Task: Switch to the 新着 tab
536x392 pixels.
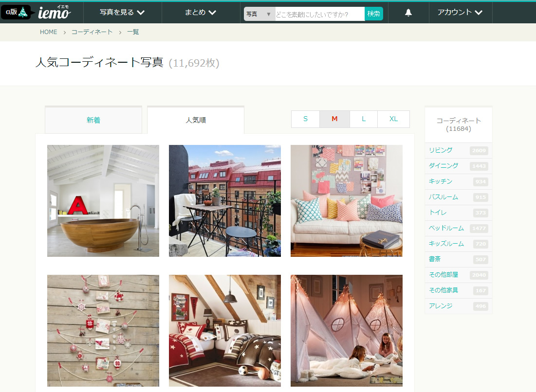Action: point(93,120)
